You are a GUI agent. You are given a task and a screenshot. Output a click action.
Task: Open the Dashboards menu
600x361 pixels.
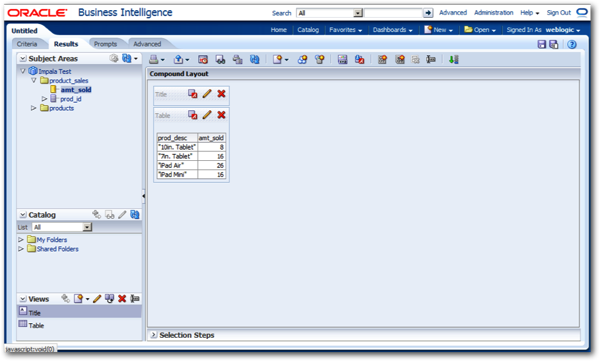pos(393,30)
